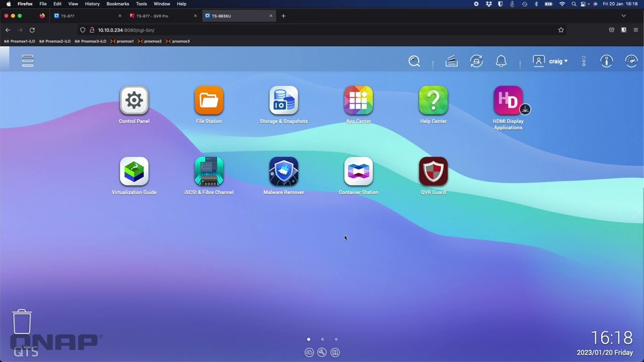
Task: Open the Firefox extensions toolbar icon
Action: click(x=624, y=30)
